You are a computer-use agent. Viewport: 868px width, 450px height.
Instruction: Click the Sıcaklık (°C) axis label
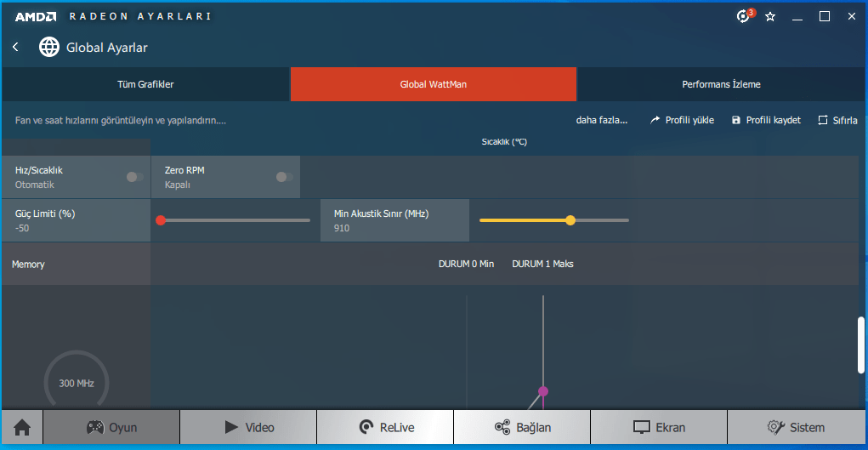(504, 142)
